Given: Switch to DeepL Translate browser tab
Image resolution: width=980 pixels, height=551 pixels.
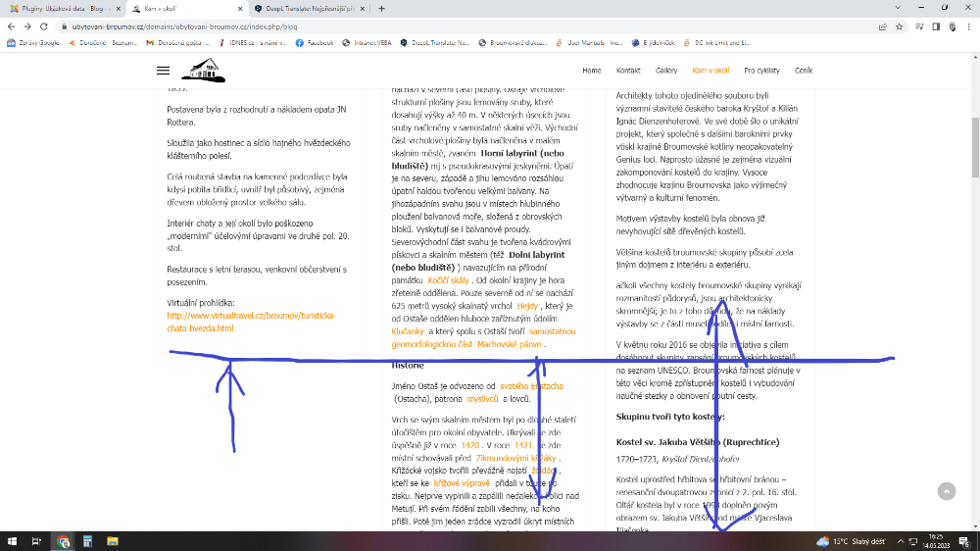Looking at the screenshot, I should 309,9.
